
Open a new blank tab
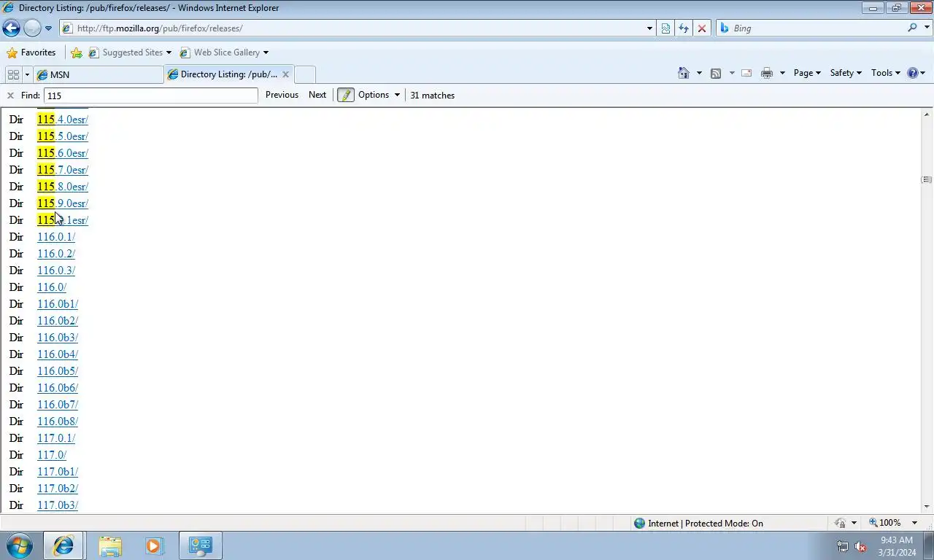[x=306, y=74]
